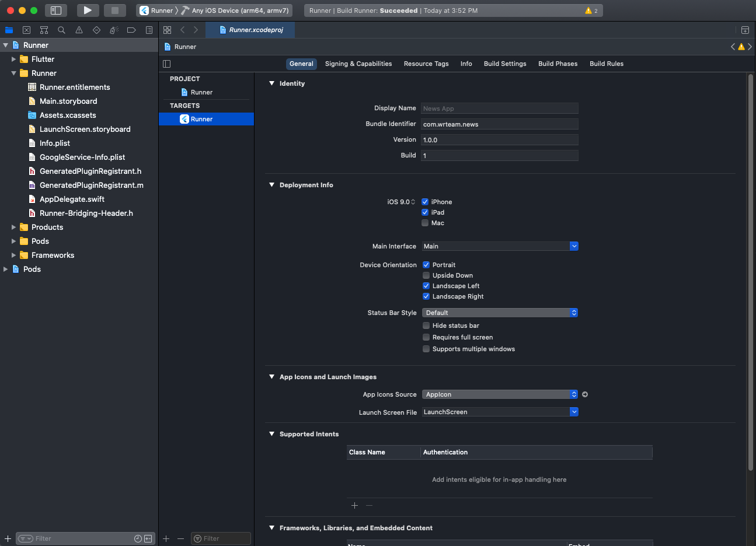Open the Signing & Capabilities tab

click(358, 64)
